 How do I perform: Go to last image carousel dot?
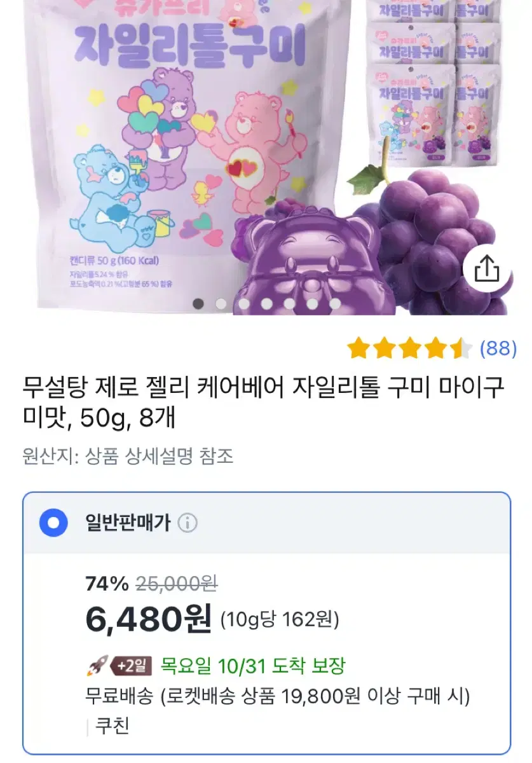[x=335, y=304]
